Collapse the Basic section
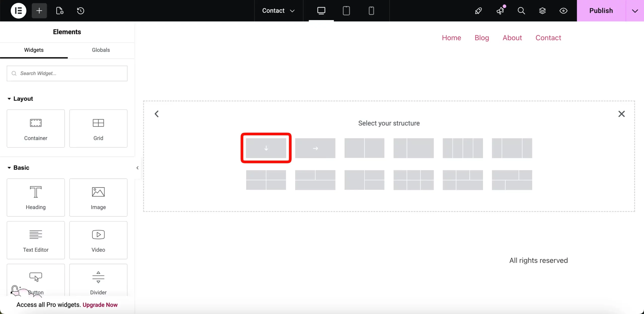644x314 pixels. pos(9,168)
